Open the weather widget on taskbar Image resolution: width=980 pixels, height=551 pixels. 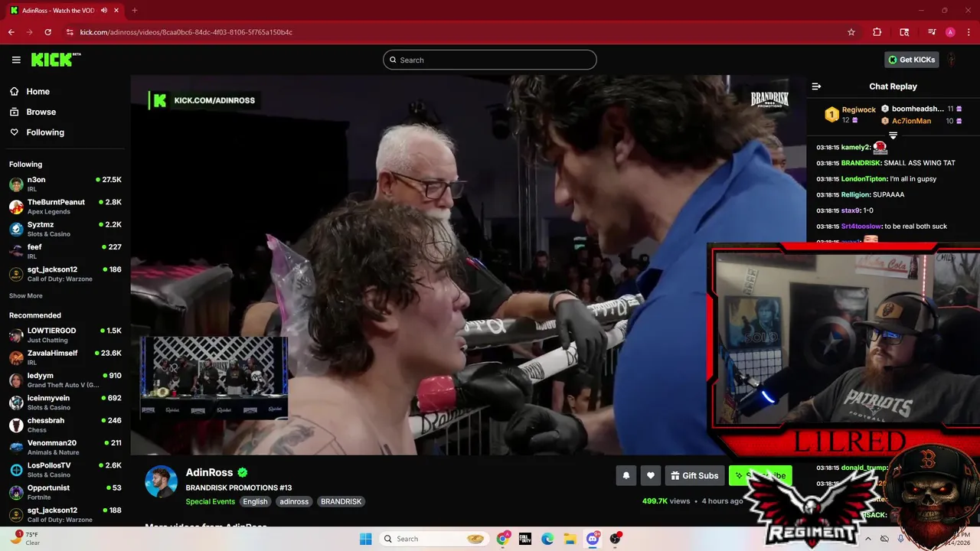coord(25,538)
